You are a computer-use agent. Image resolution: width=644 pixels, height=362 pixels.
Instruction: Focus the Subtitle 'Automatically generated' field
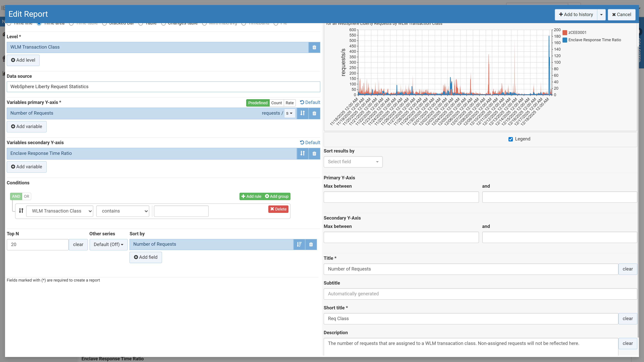(480, 294)
